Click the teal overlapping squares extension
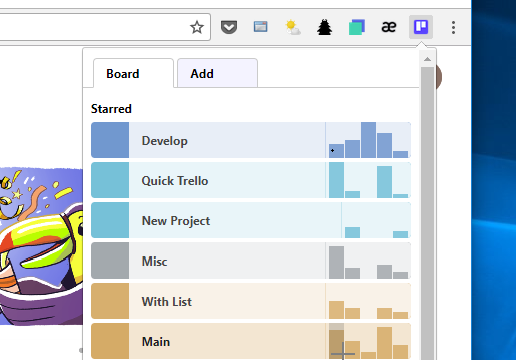The height and width of the screenshot is (360, 516). click(357, 27)
